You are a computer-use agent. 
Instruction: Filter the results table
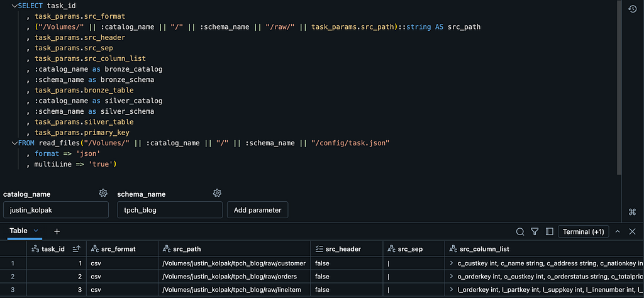point(535,232)
